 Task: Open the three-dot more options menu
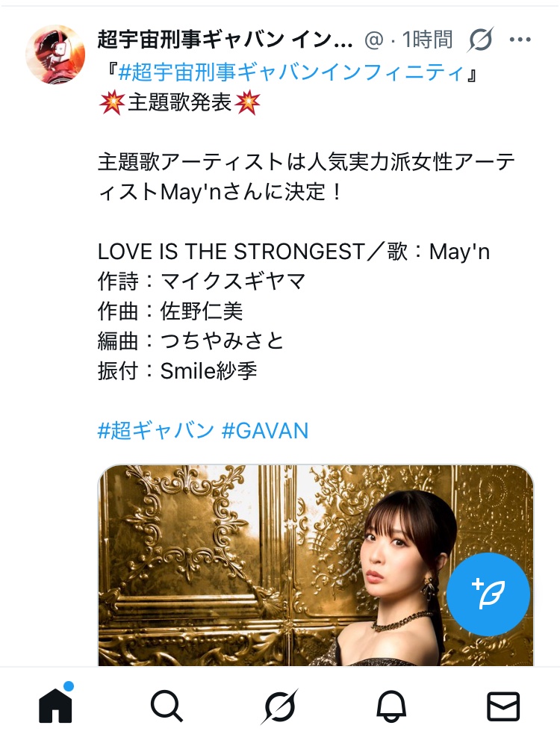tap(520, 40)
